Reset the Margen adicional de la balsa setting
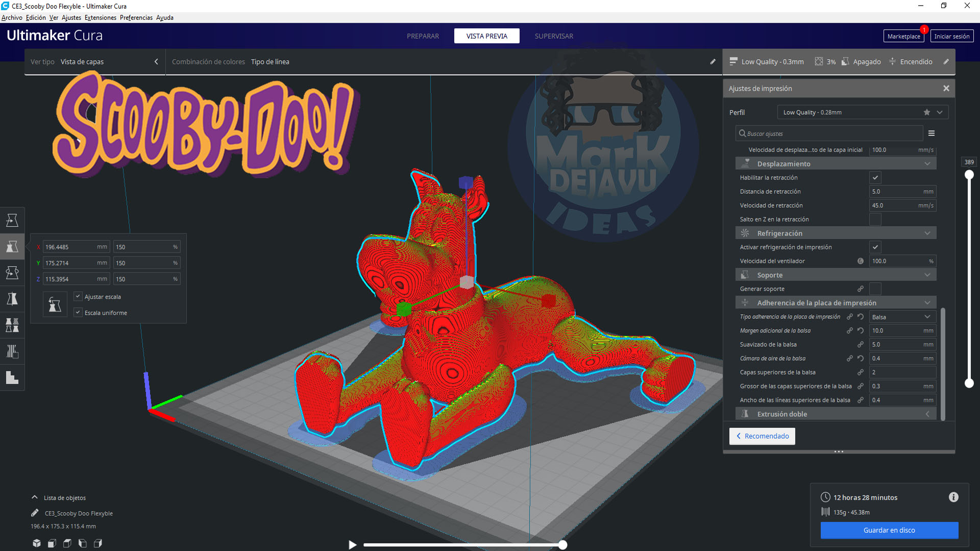Viewport: 980px width, 551px height. tap(861, 331)
